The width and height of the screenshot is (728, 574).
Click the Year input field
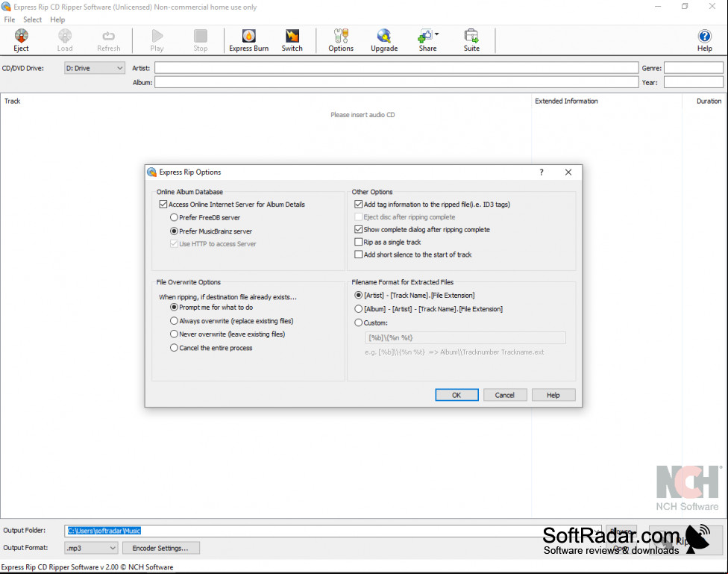coord(694,82)
